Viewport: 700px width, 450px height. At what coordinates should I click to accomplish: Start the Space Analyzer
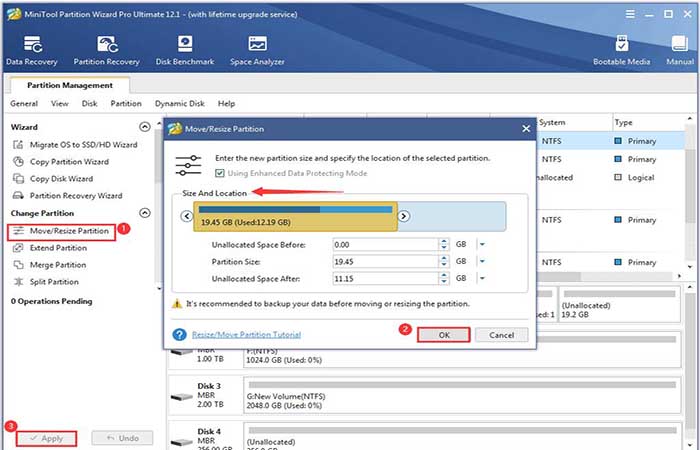[257, 50]
